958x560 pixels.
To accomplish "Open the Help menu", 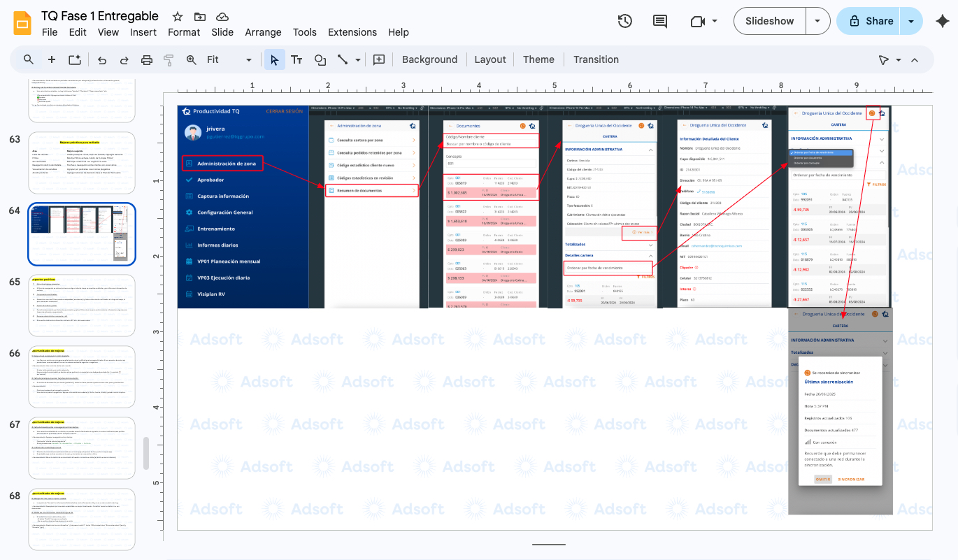I will click(399, 32).
